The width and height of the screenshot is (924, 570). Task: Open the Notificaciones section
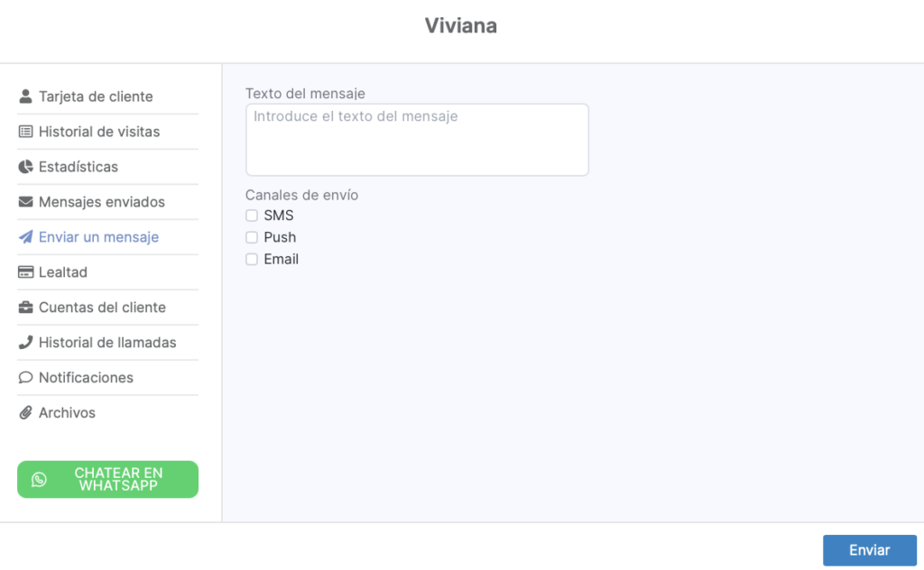(x=86, y=378)
